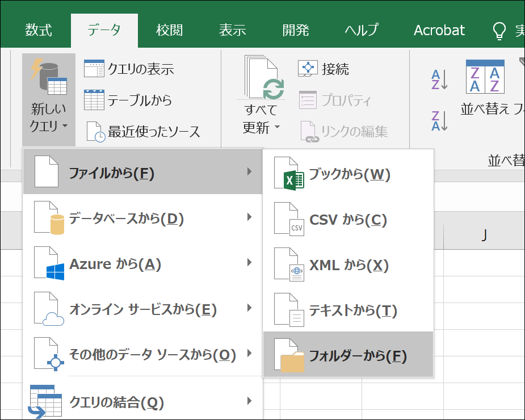Image resolution: width=525 pixels, height=420 pixels.
Task: Click the プロパティ list icon
Action: pyautogui.click(x=308, y=100)
